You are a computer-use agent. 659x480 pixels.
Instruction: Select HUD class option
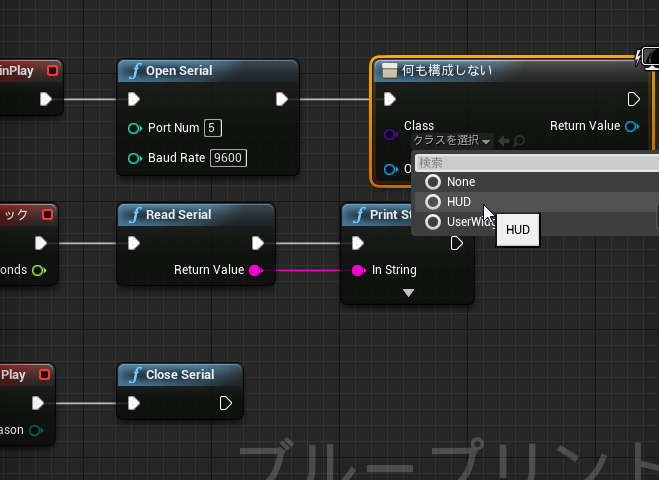tap(537, 202)
